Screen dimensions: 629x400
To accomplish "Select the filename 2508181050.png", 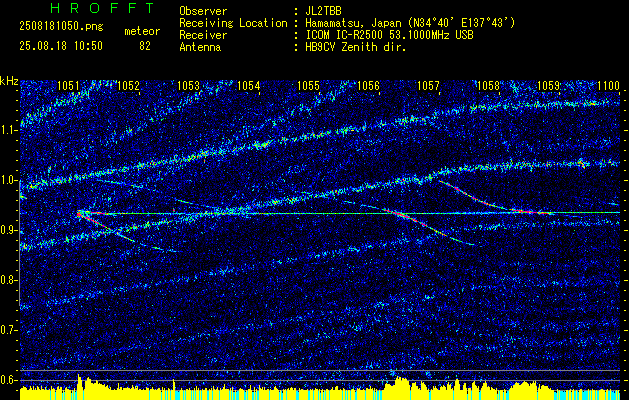I will (61, 27).
